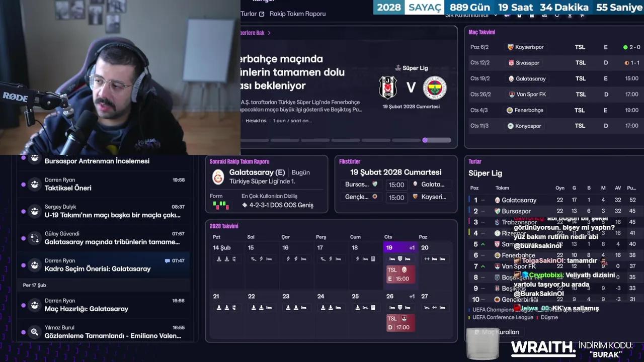Click the formation icon beside 4-2-3-1 DOS OOS Geniş
Viewport: 644px width, 362px height.
245,205
